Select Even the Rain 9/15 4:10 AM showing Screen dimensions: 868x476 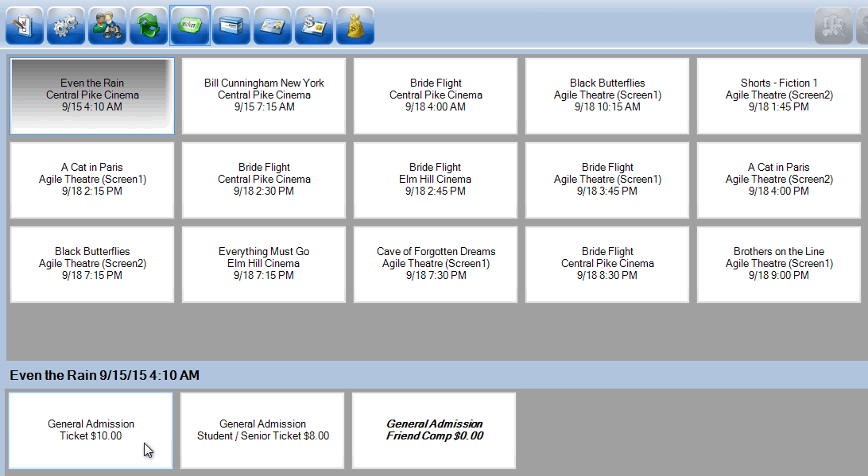92,95
